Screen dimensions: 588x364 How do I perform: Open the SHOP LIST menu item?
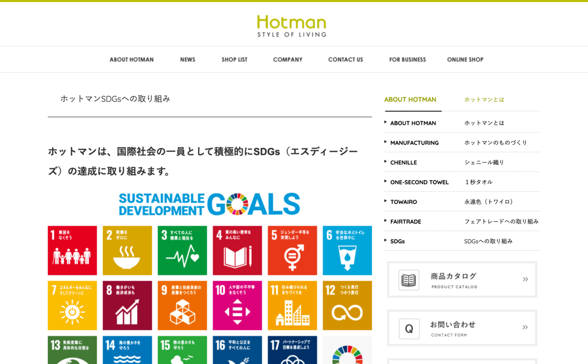pyautogui.click(x=234, y=60)
